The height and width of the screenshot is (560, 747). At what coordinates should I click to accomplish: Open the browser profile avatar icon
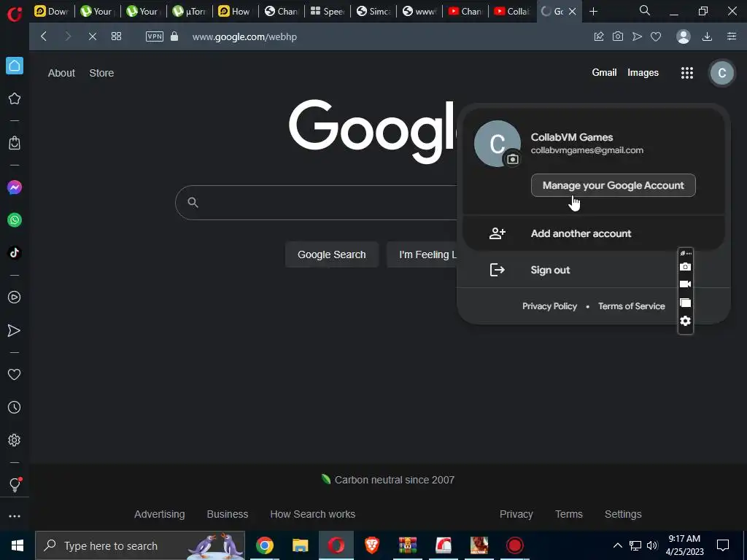tap(684, 36)
